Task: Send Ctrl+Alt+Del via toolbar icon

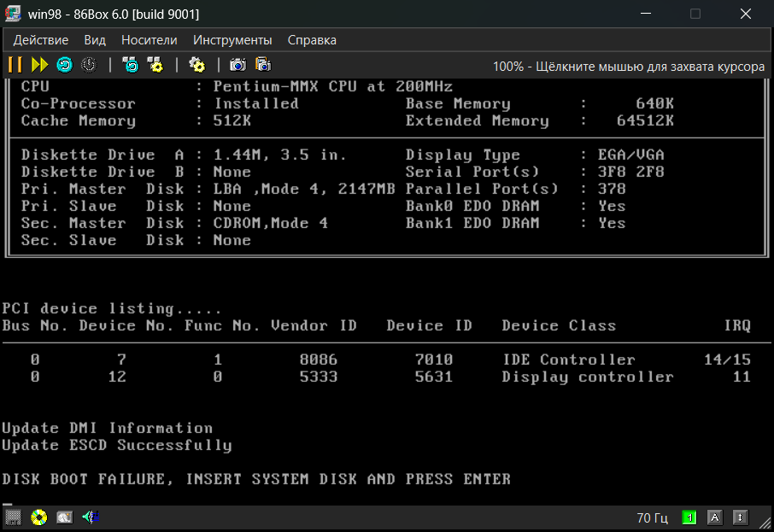Action: [x=131, y=65]
